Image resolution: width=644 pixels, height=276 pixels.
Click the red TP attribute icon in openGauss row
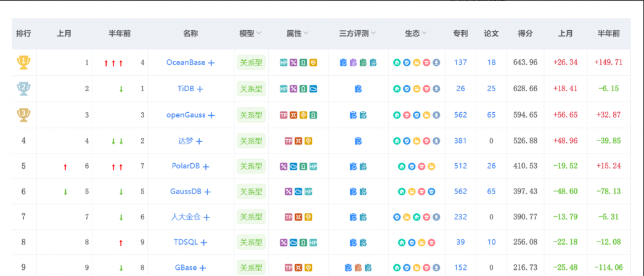pyautogui.click(x=283, y=115)
